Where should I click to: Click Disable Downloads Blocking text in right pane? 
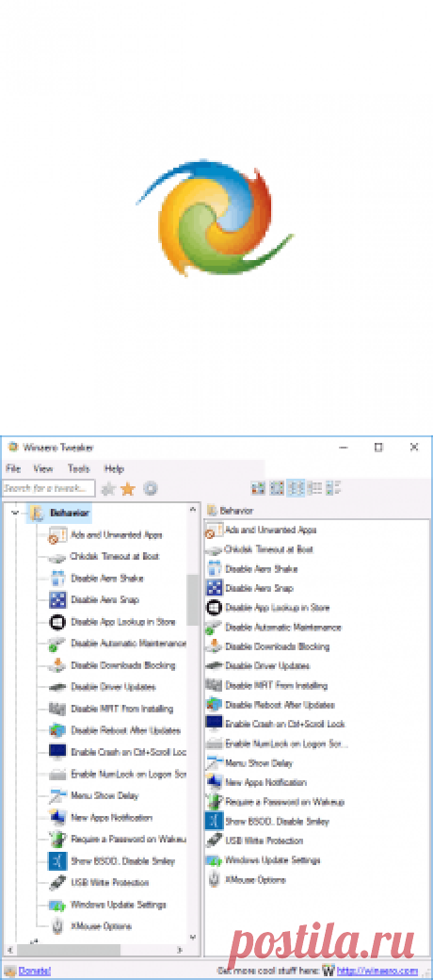[x=277, y=646]
